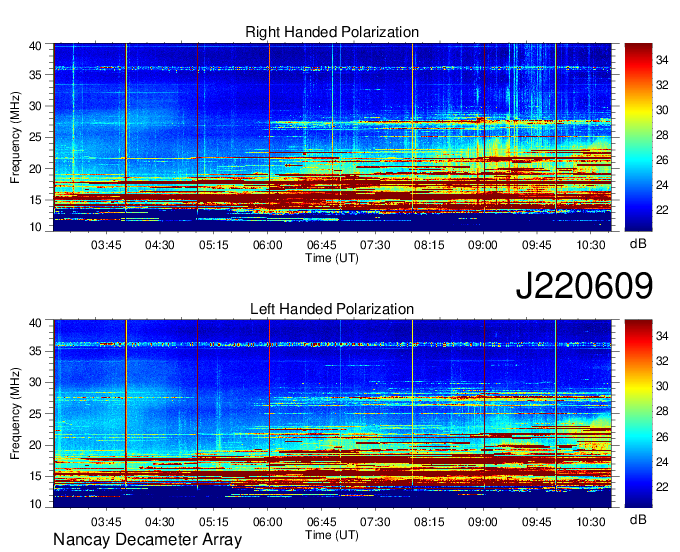This screenshot has height=552, width=680.
Task: Click the 15 MHz tick of Right Handed plot
Action: tap(35, 200)
